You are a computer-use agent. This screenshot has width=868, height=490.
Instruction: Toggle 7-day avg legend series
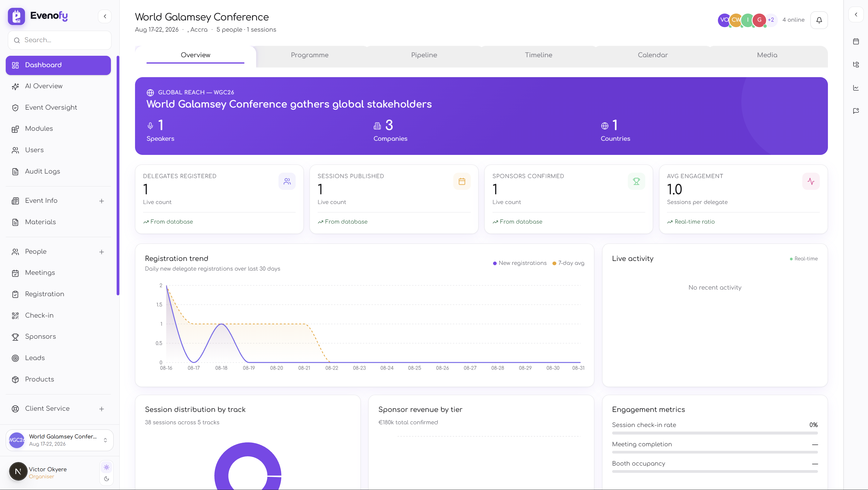(x=568, y=263)
